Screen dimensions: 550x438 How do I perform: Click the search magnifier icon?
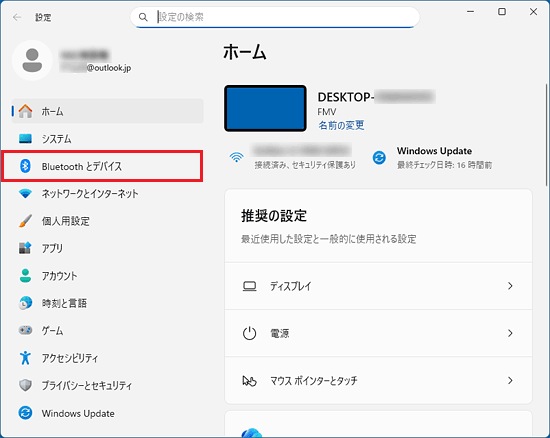tap(143, 17)
